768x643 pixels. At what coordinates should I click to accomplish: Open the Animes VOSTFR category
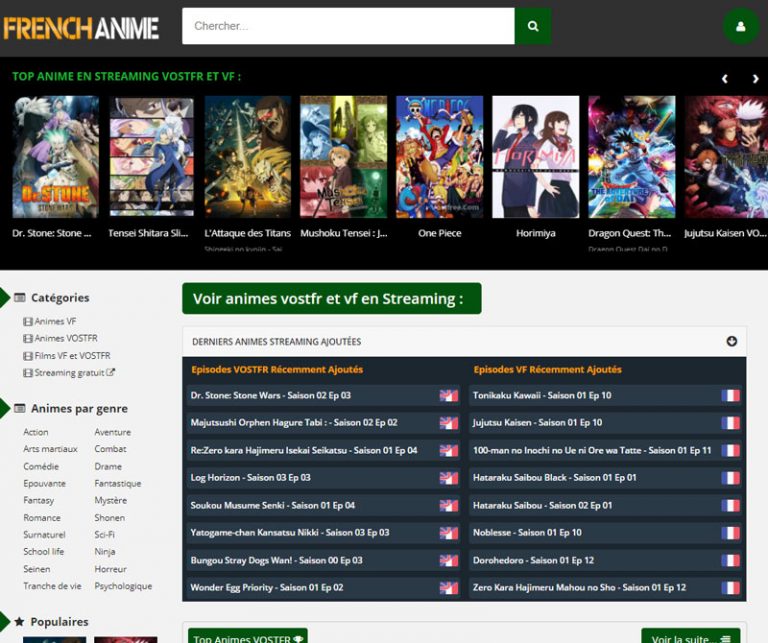pyautogui.click(x=65, y=339)
